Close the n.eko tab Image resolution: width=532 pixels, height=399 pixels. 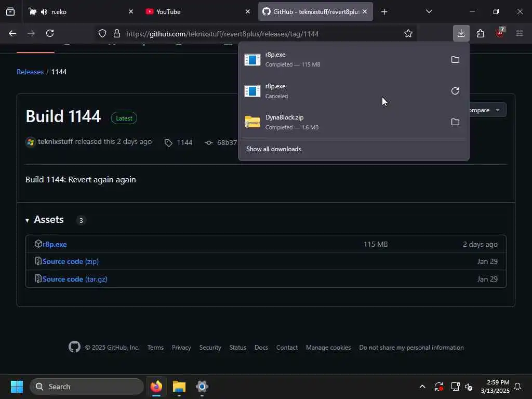pyautogui.click(x=131, y=11)
